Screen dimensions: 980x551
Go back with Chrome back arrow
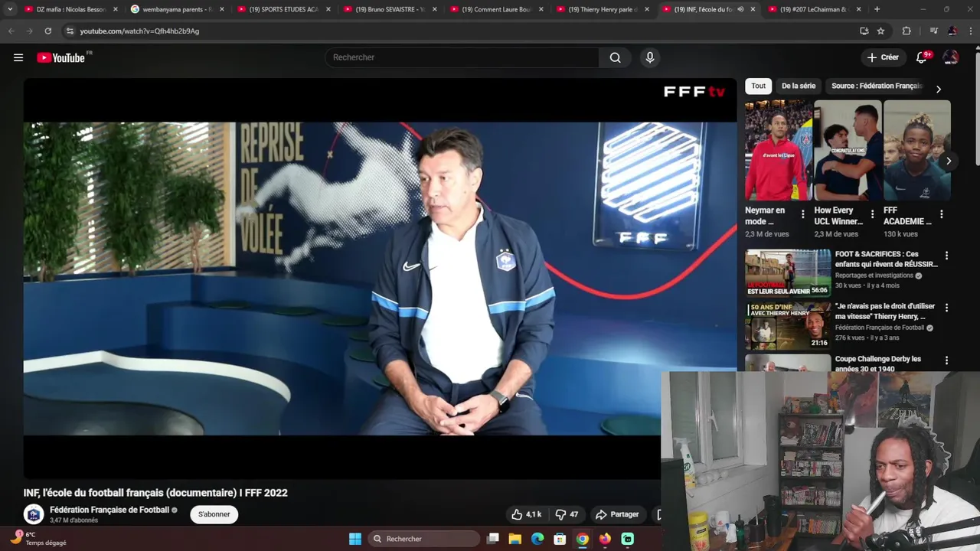pyautogui.click(x=11, y=31)
